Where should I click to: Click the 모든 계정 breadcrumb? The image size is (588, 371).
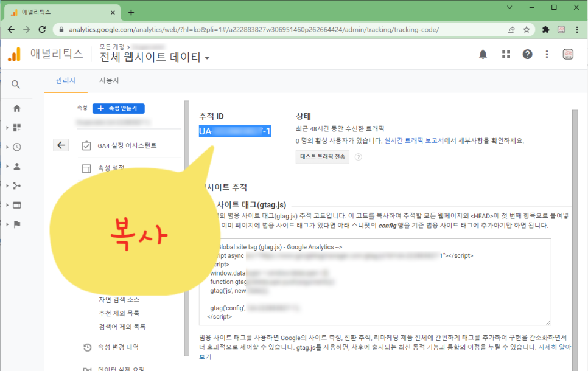pos(112,47)
